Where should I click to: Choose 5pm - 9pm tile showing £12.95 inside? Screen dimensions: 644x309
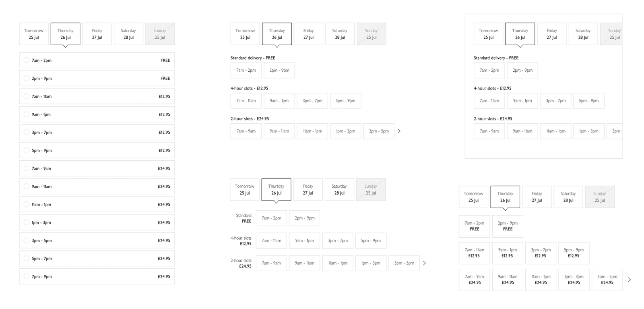(x=573, y=253)
